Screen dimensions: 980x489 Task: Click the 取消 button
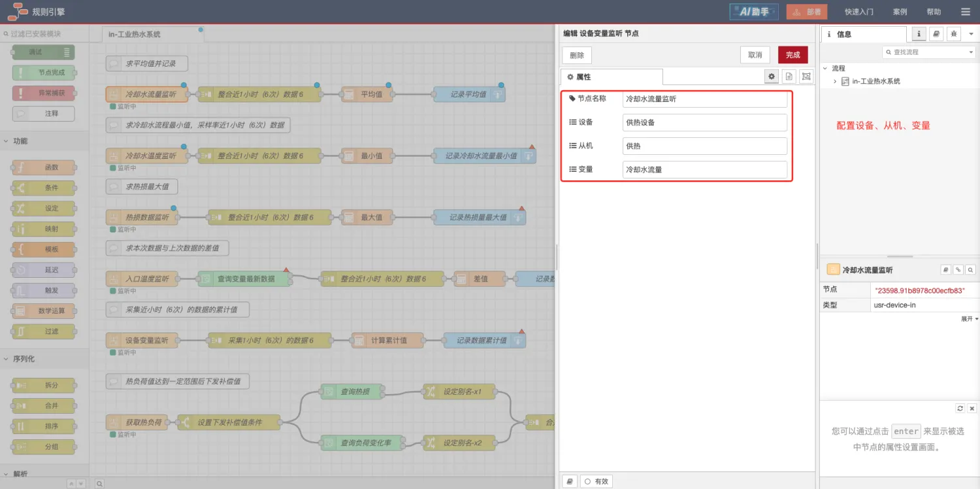[755, 55]
